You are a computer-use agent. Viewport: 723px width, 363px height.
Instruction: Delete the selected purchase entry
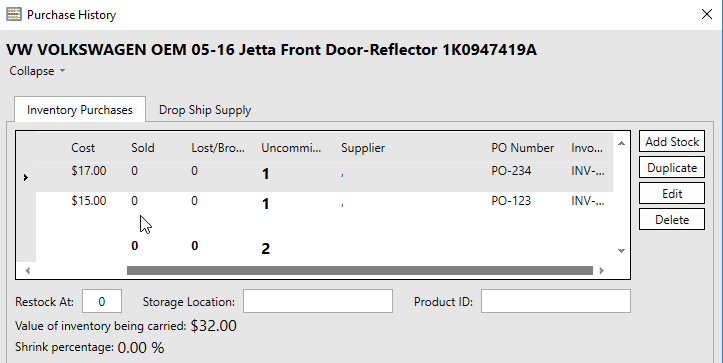[x=672, y=220]
